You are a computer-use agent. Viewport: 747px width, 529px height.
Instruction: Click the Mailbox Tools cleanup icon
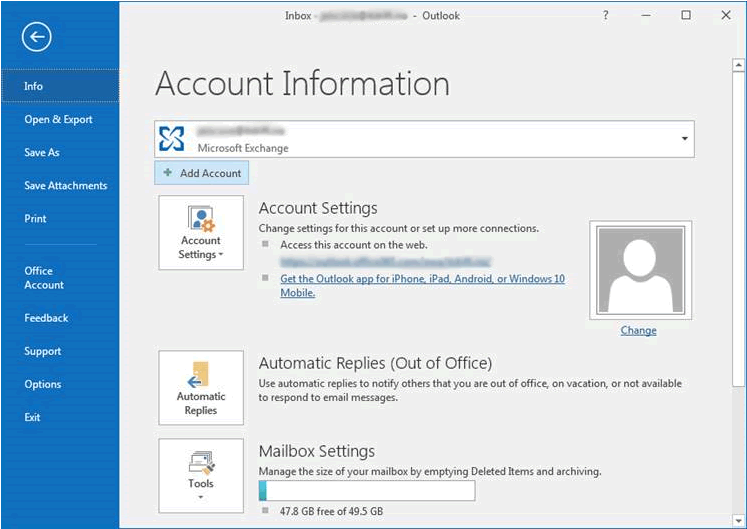(x=202, y=463)
